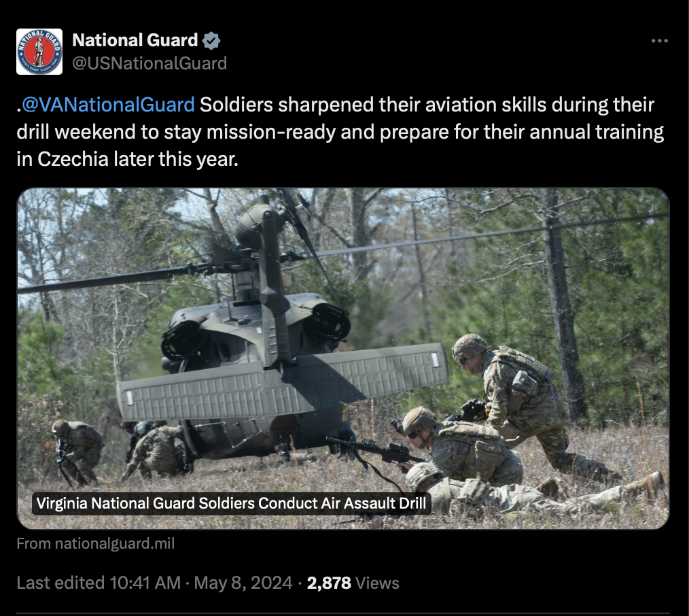Click the 'Virginia National Guard Soldiers Conduct Air Assault Drill' caption
689x616 pixels.
pos(231,503)
